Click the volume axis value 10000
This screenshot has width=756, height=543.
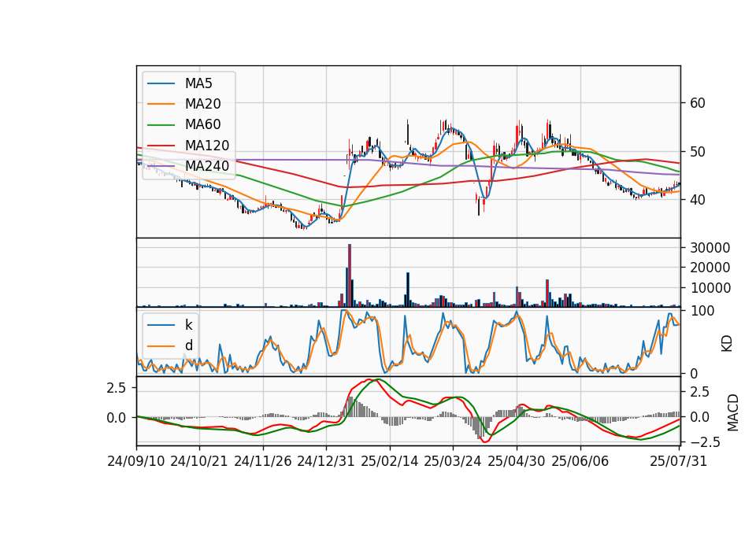pyautogui.click(x=710, y=288)
